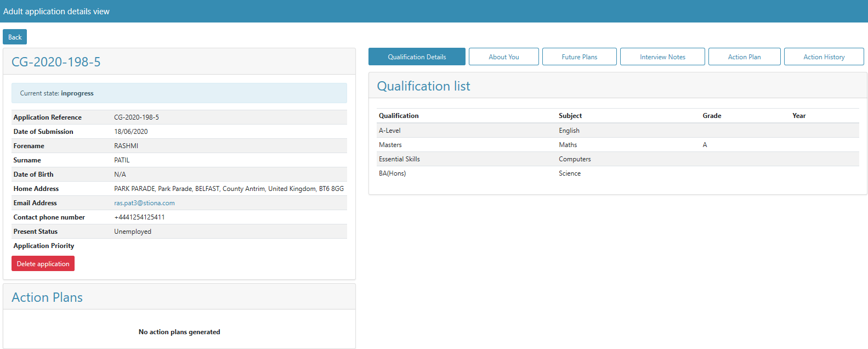Screen dimensions: 868x349
Task: Click the Subject column header
Action: click(x=570, y=116)
